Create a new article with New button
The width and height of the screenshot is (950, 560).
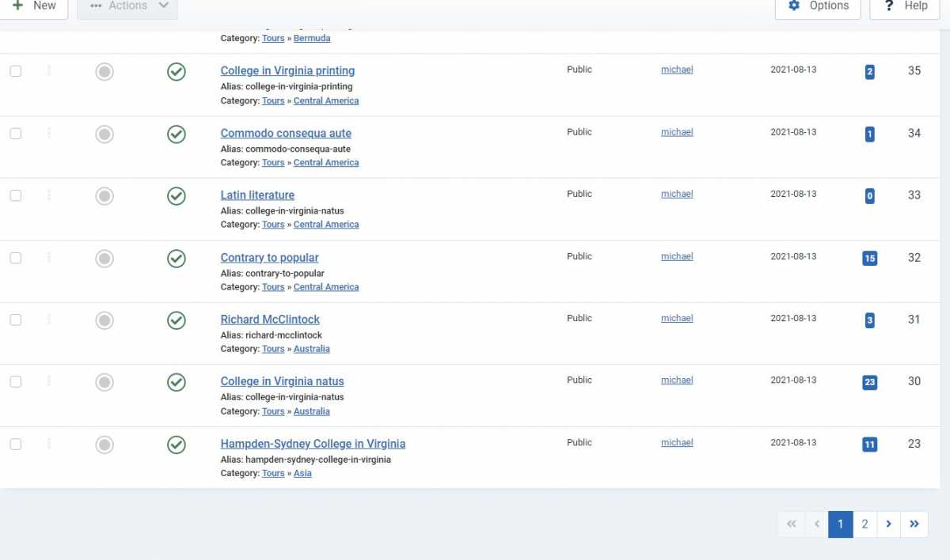coord(34,6)
